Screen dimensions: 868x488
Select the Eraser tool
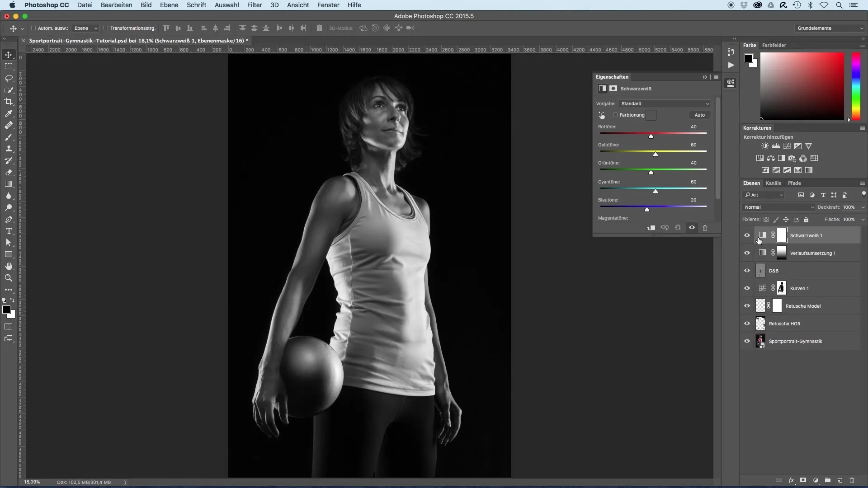[9, 172]
